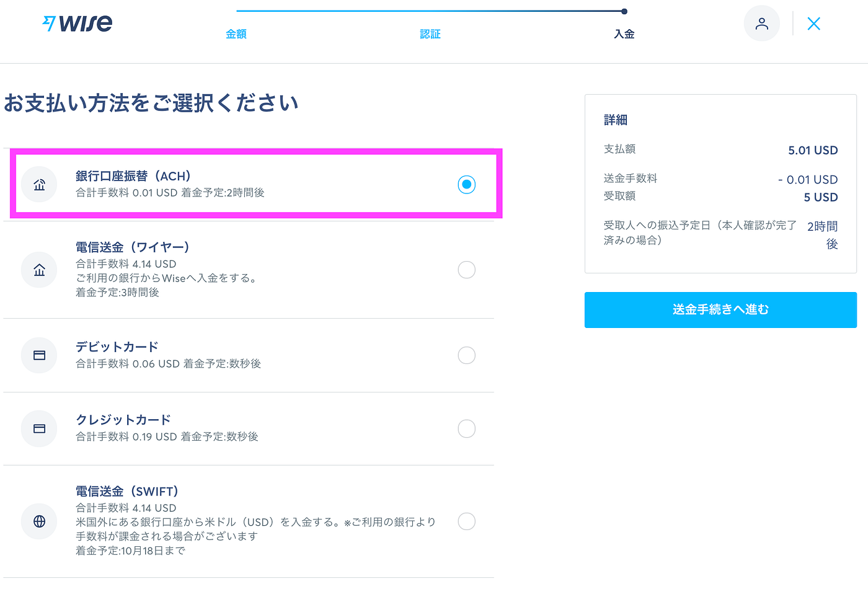Image resolution: width=868 pixels, height=589 pixels.
Task: Click the bank icon beside 電信送金（ワイヤー）
Action: point(39,270)
